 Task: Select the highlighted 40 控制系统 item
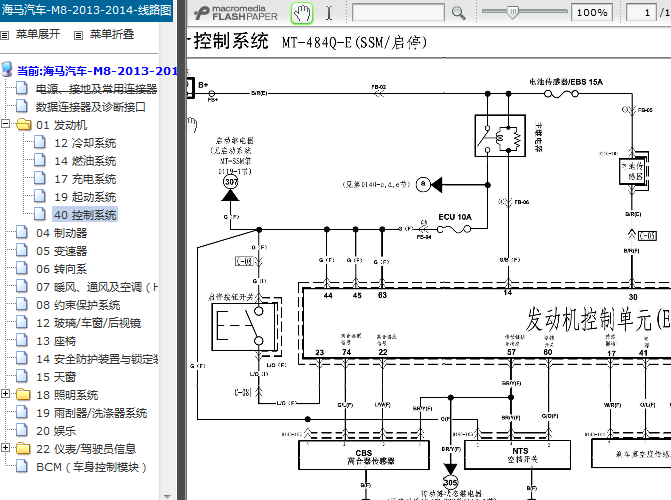[85, 215]
